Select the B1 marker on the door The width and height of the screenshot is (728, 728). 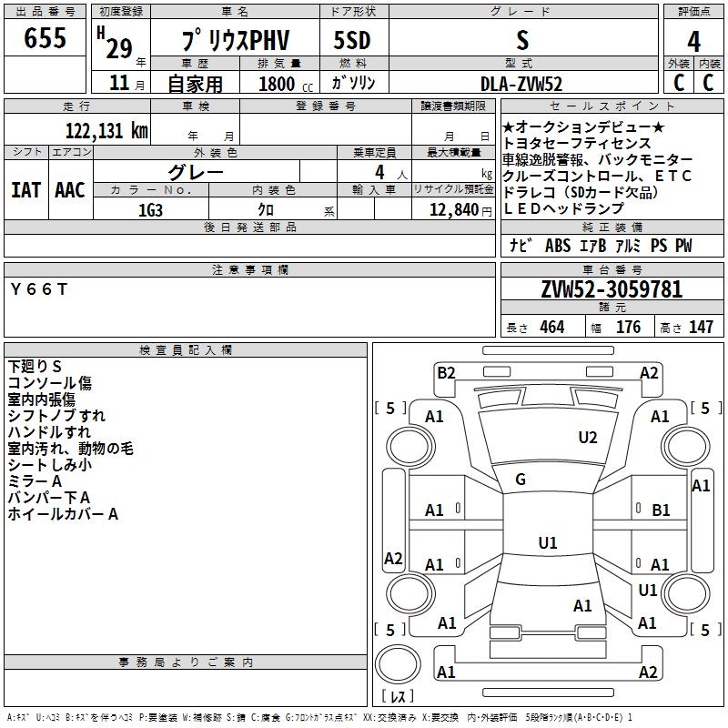[x=661, y=511]
